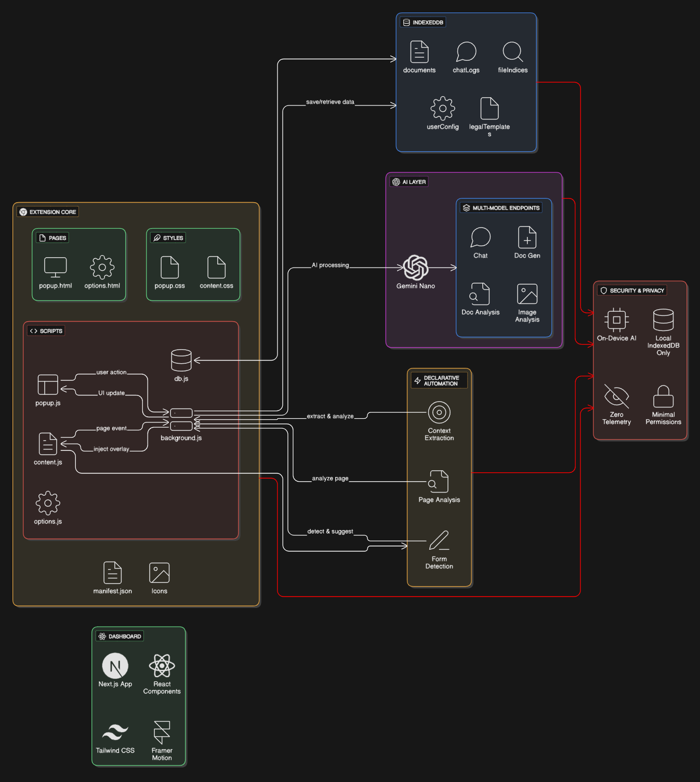The height and width of the screenshot is (782, 700).
Task: Click the On-Device AI chip icon
Action: coord(617,320)
